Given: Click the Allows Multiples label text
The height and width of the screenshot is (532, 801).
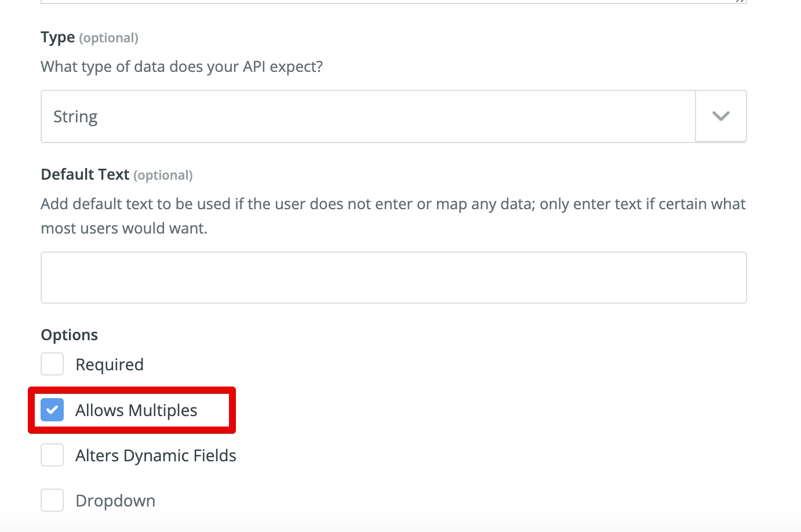Looking at the screenshot, I should point(136,410).
